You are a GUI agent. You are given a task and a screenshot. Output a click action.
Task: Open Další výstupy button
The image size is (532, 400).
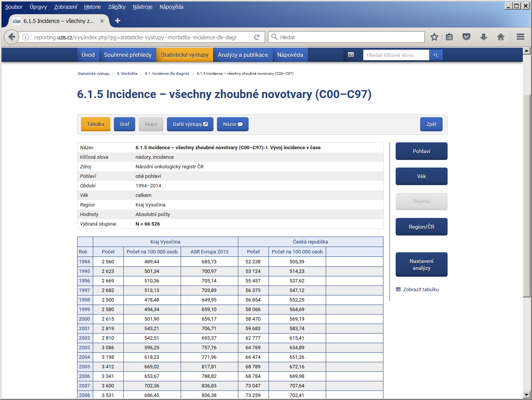[190, 124]
